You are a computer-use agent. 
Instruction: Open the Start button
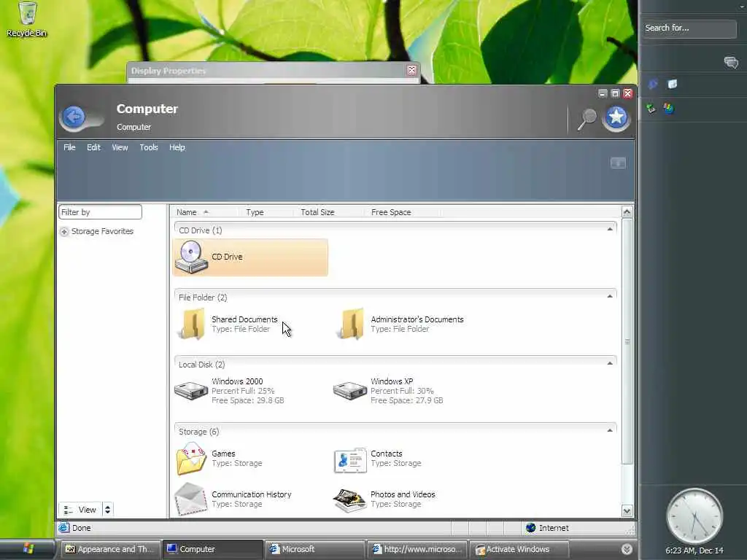(27, 548)
